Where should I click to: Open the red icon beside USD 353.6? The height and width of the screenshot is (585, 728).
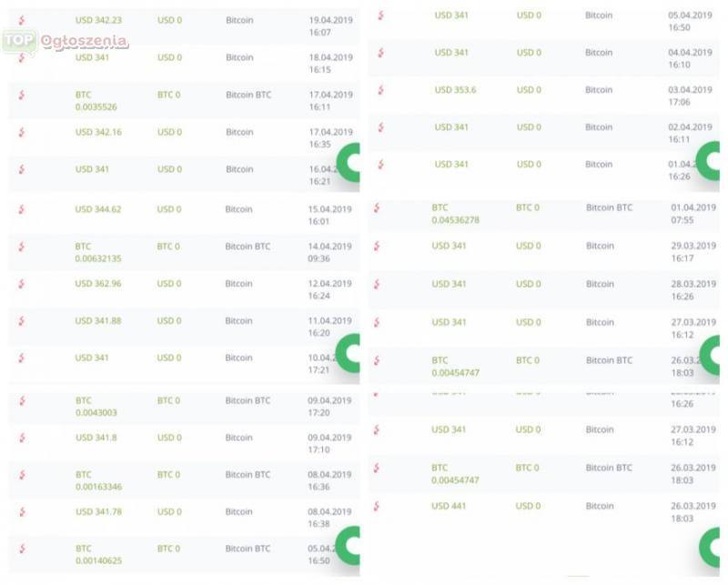tap(380, 90)
